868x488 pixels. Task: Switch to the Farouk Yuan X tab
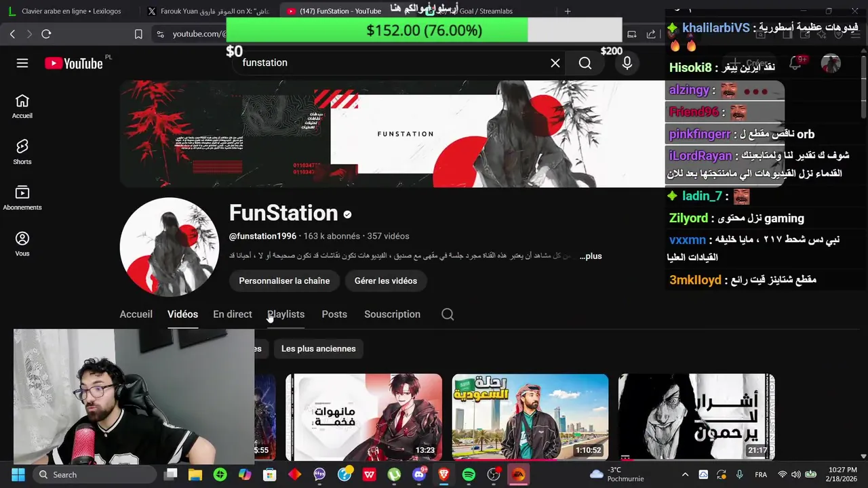click(209, 11)
